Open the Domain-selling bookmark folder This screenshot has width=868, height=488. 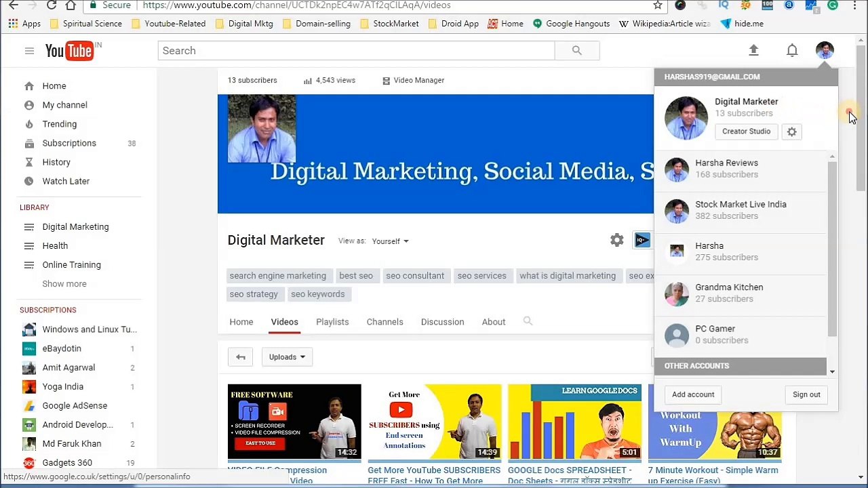(316, 24)
